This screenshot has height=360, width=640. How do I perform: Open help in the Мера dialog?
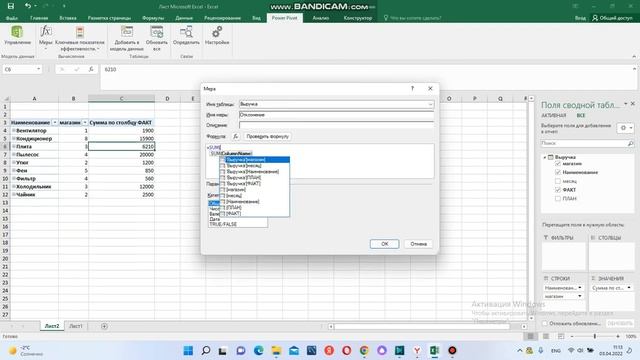[x=412, y=88]
